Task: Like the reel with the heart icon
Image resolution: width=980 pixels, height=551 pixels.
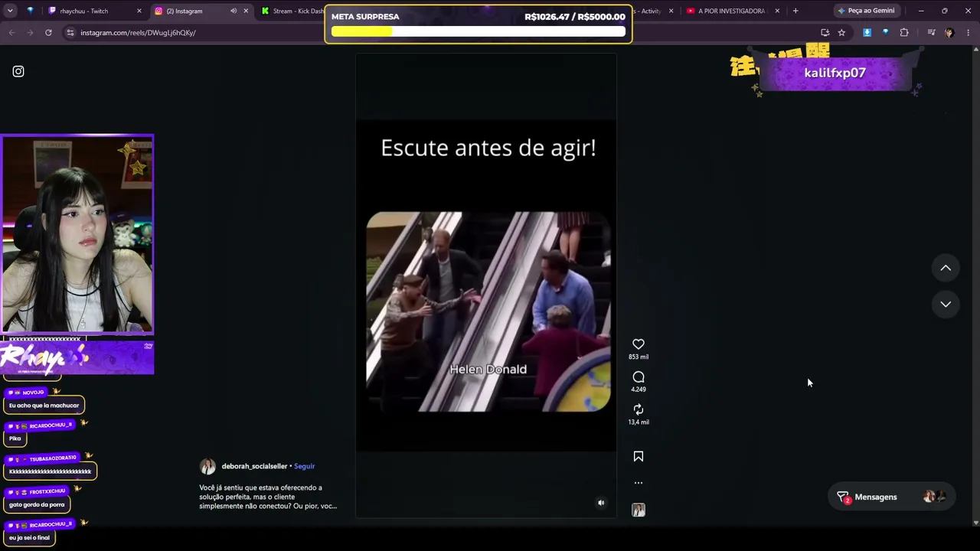Action: (x=639, y=344)
